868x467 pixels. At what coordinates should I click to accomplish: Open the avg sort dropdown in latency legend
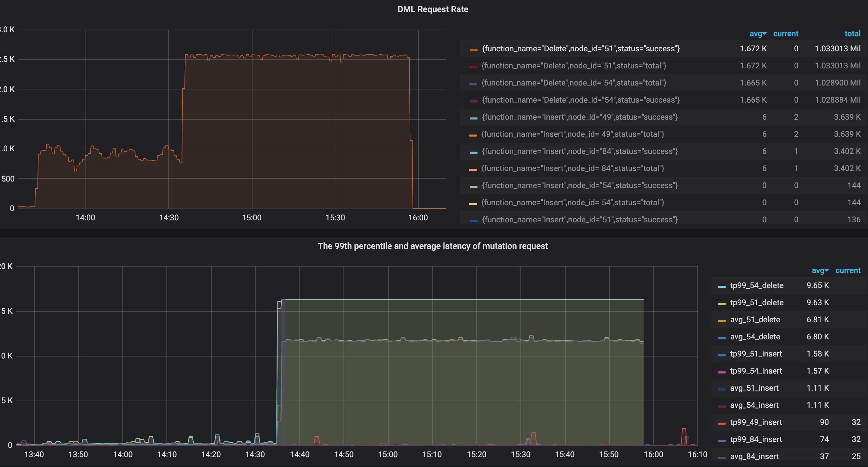point(821,270)
